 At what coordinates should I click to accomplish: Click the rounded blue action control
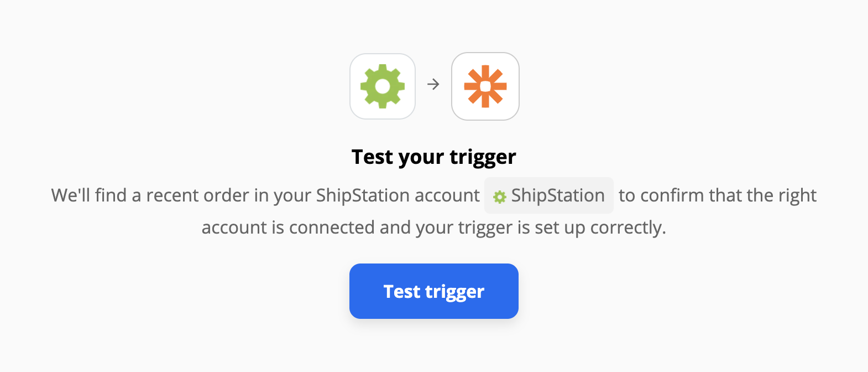coord(433,291)
